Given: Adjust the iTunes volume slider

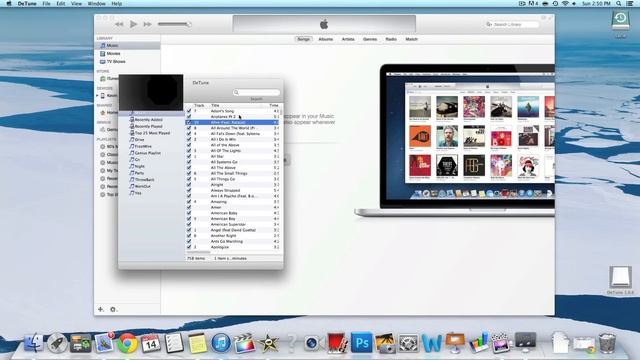Looking at the screenshot, I should pos(175,24).
